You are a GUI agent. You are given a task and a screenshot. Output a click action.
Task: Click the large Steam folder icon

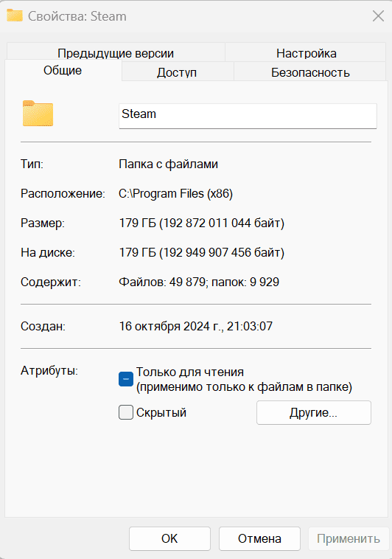[38, 114]
